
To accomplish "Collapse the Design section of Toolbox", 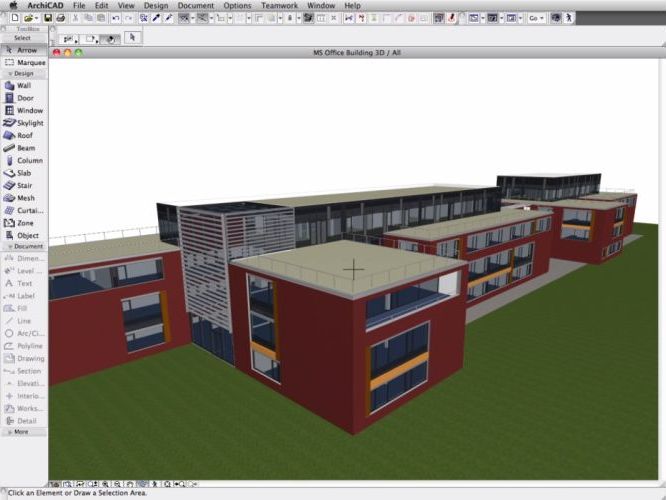I will 24,73.
